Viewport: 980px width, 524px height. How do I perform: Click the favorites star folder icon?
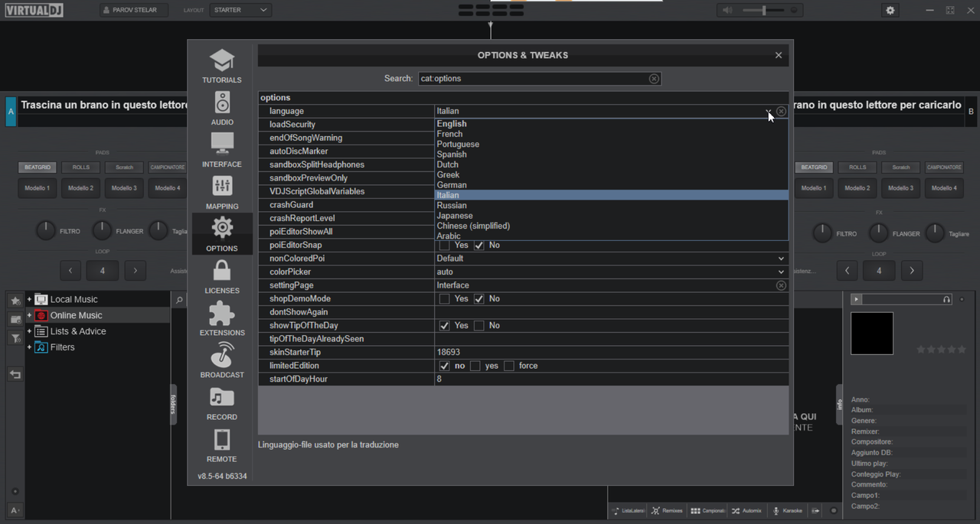[15, 301]
